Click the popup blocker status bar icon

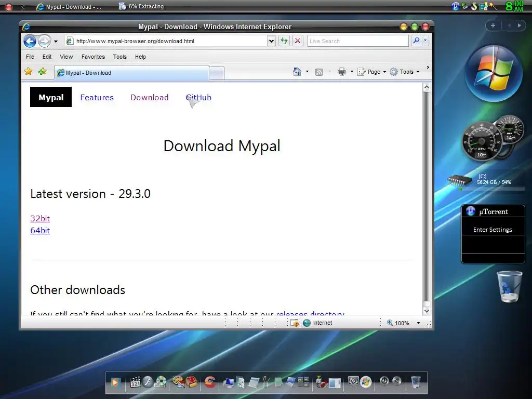tap(295, 323)
